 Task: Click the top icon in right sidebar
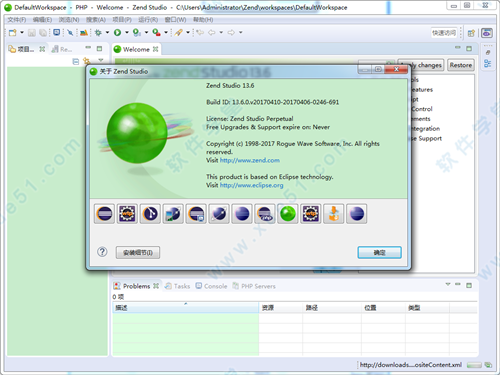(x=488, y=52)
